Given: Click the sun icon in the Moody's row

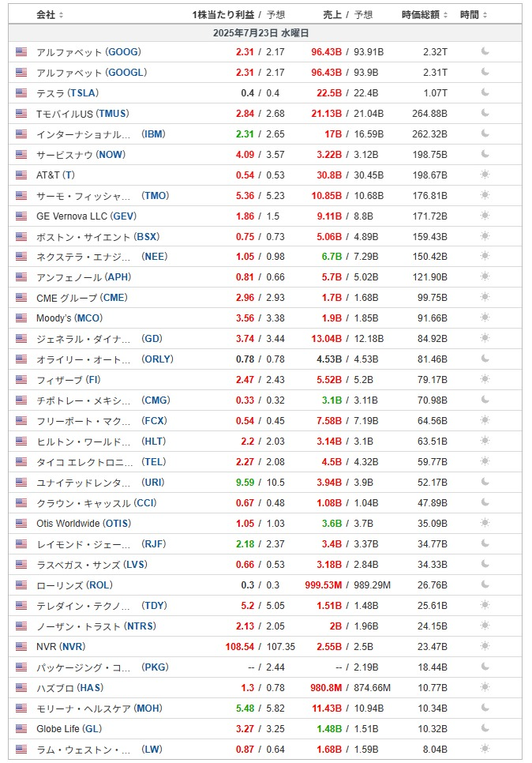Looking at the screenshot, I should (485, 318).
